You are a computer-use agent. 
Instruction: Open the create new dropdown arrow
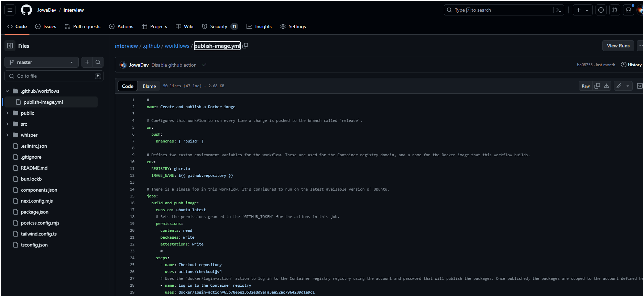pos(587,10)
